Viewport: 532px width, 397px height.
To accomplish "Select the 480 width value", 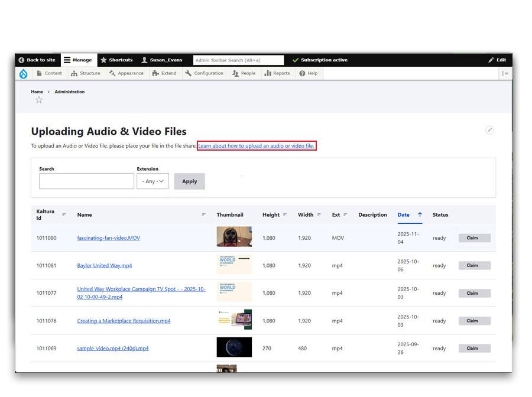I will (x=302, y=348).
